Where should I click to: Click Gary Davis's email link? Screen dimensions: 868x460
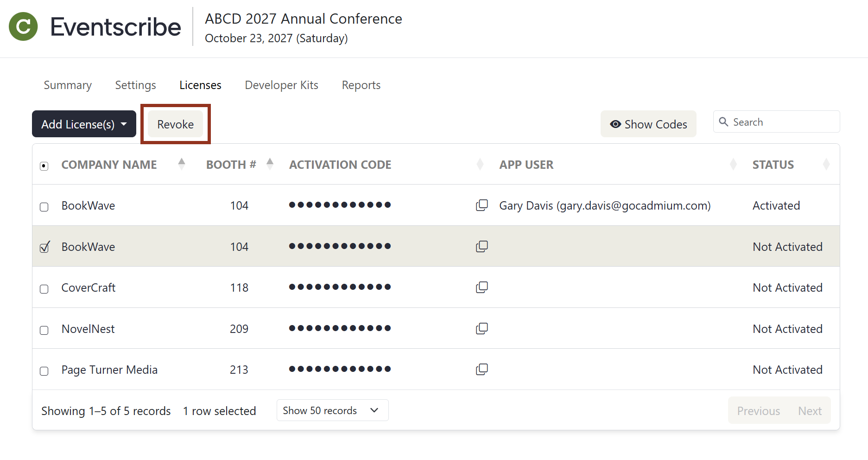(x=604, y=205)
